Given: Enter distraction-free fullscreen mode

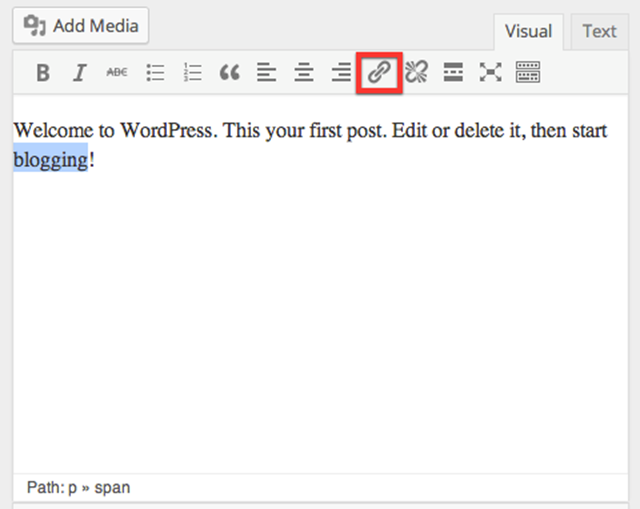Looking at the screenshot, I should click(x=490, y=72).
